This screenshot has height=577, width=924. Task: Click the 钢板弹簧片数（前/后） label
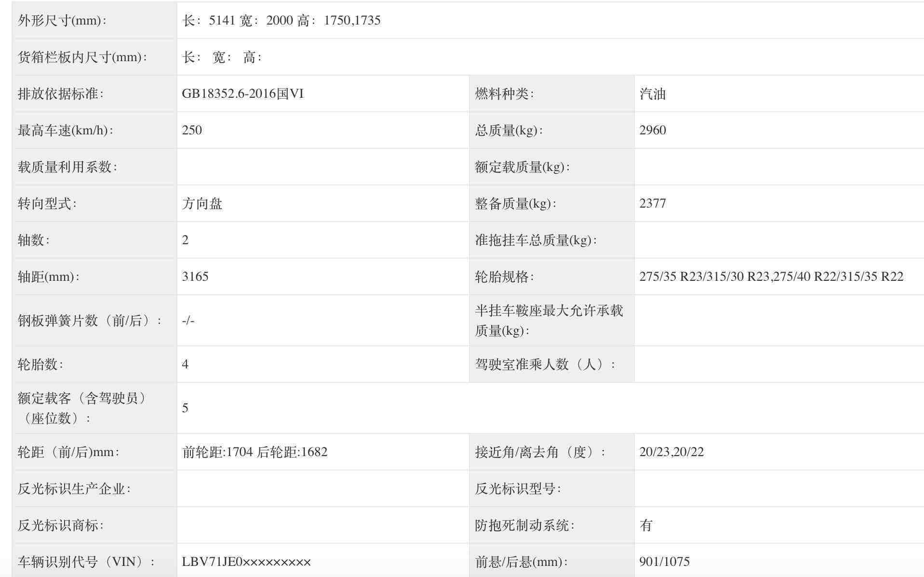[x=90, y=320]
